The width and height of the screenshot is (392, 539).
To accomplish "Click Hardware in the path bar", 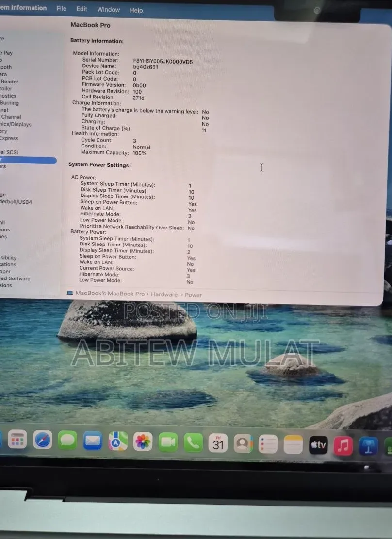I will (x=164, y=294).
